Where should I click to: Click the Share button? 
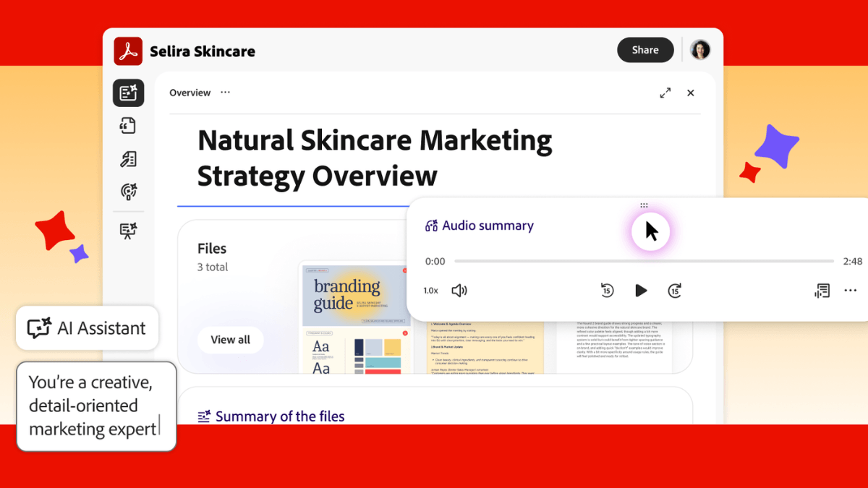click(645, 50)
